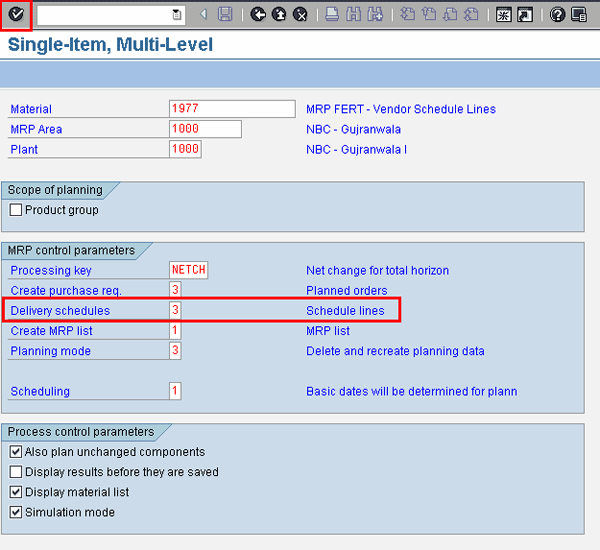Click the 'NBC - Gujranwala I' plant description
600x550 pixels.
click(356, 149)
